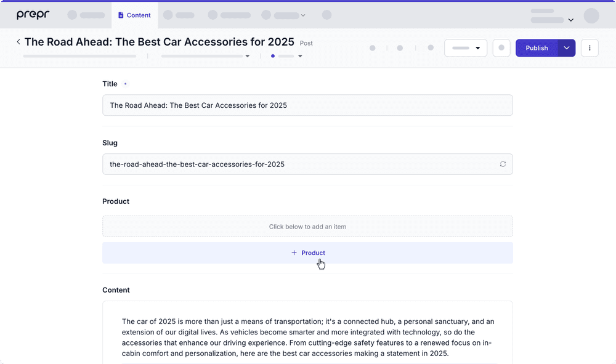616x364 pixels.
Task: Click the empty Product placeholder area
Action: point(307,227)
